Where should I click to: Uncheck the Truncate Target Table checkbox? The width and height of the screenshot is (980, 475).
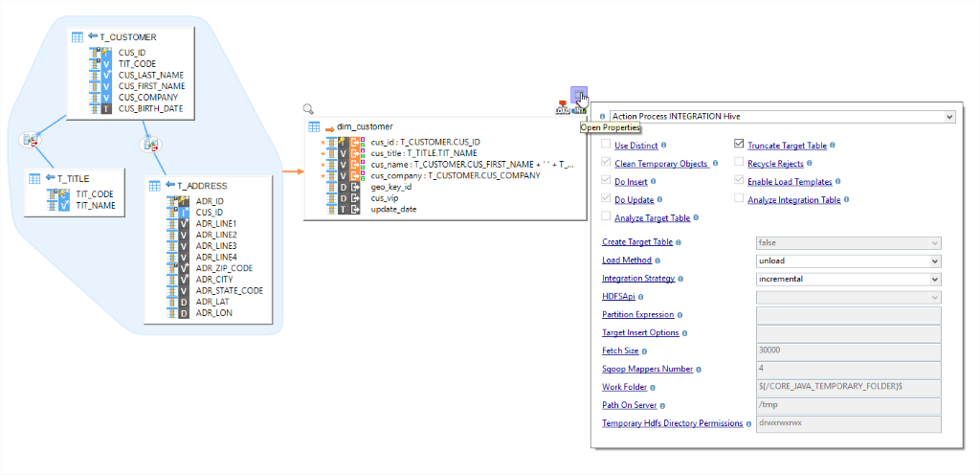coord(739,145)
